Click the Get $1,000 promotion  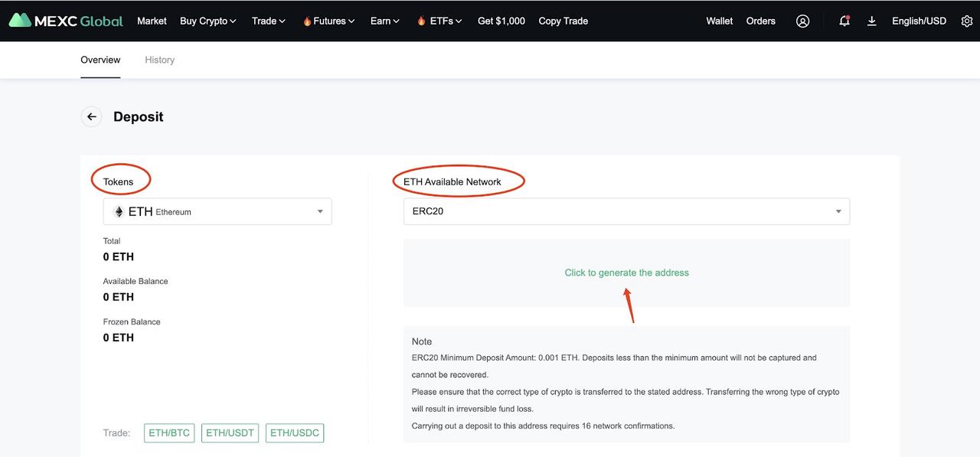point(501,21)
